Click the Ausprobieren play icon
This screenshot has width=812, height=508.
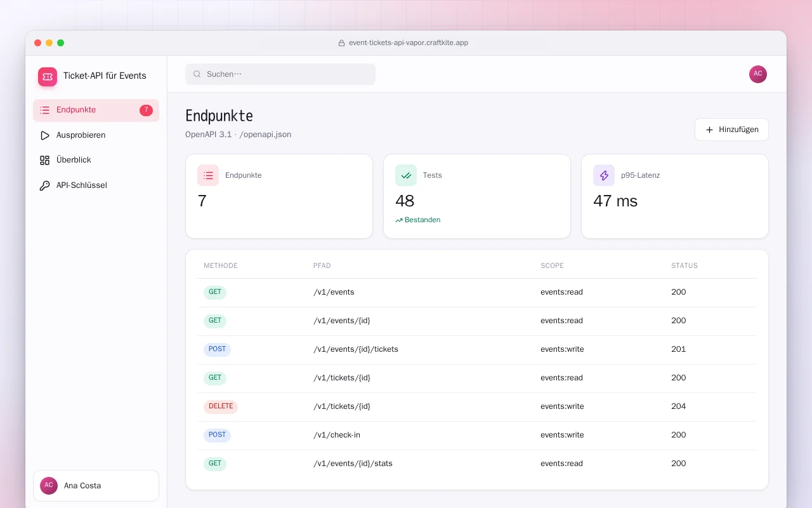point(44,135)
